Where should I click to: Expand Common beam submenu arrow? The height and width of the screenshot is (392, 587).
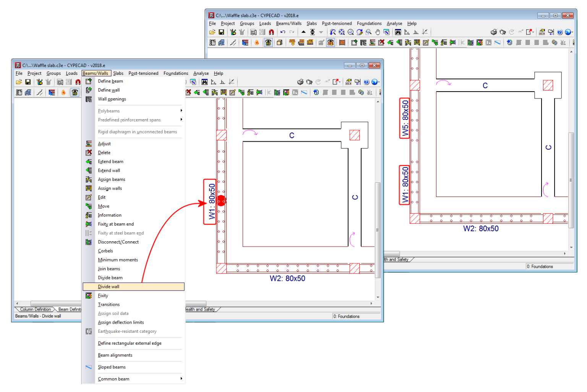[181, 379]
